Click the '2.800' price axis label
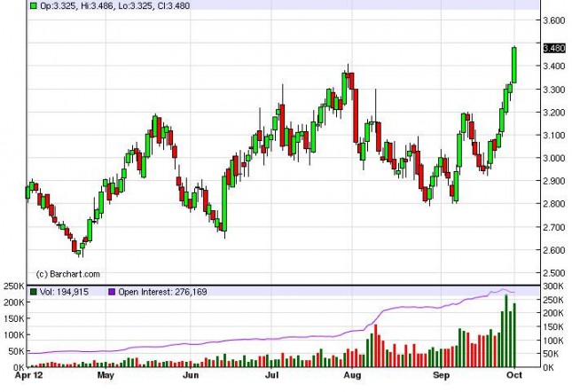Image resolution: width=572 pixels, height=392 pixels. tap(554, 204)
